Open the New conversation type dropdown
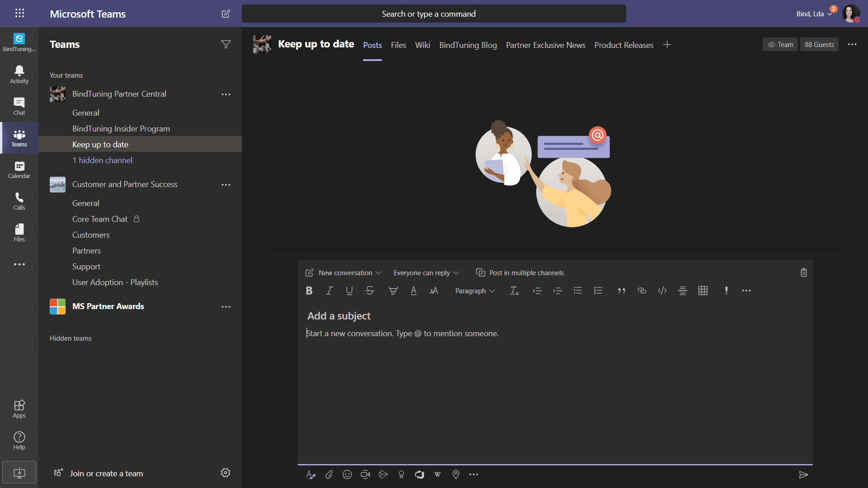The width and height of the screenshot is (868, 488). pyautogui.click(x=344, y=272)
